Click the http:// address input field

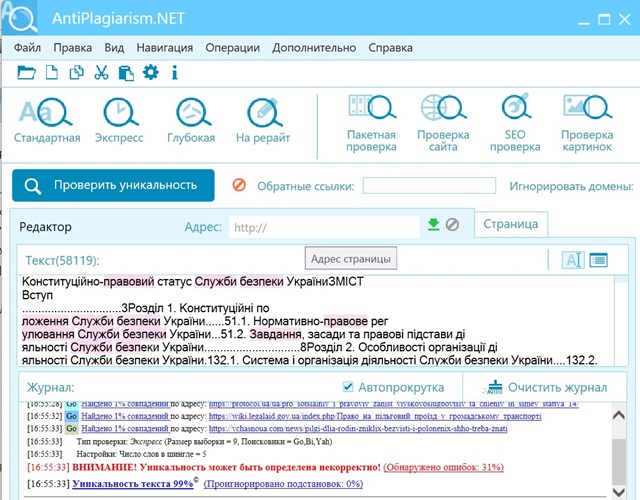pos(324,227)
